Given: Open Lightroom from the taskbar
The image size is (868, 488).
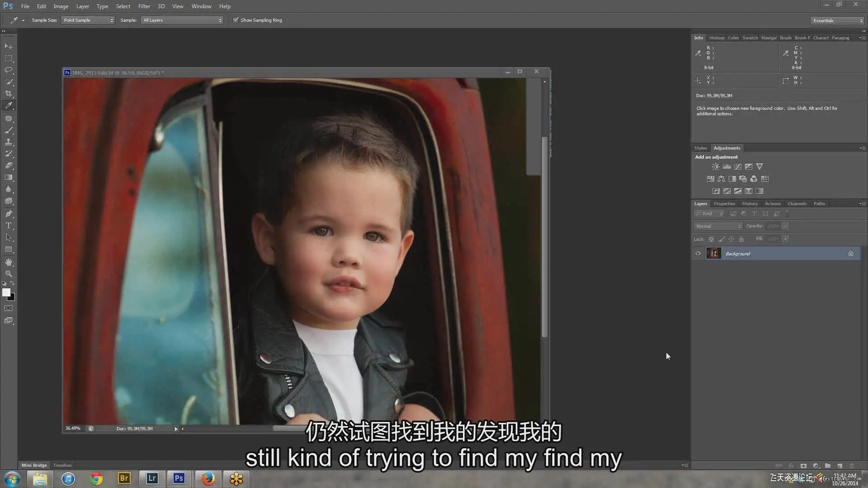Looking at the screenshot, I should (152, 479).
